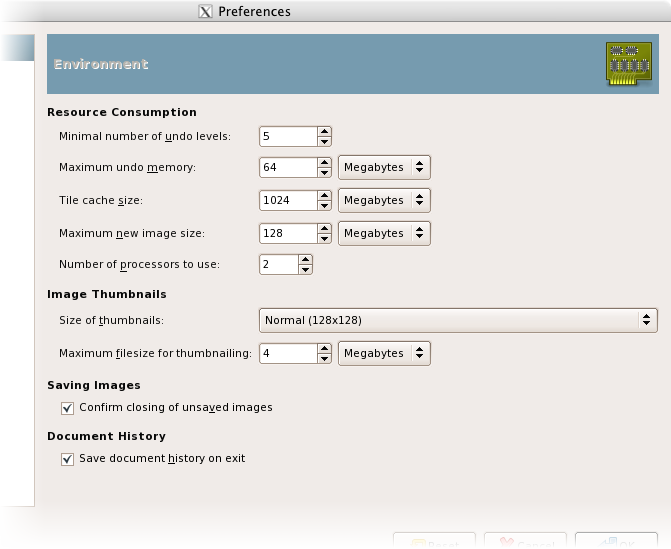Click the X11 icon in title bar
The image size is (671, 549).
coord(205,12)
